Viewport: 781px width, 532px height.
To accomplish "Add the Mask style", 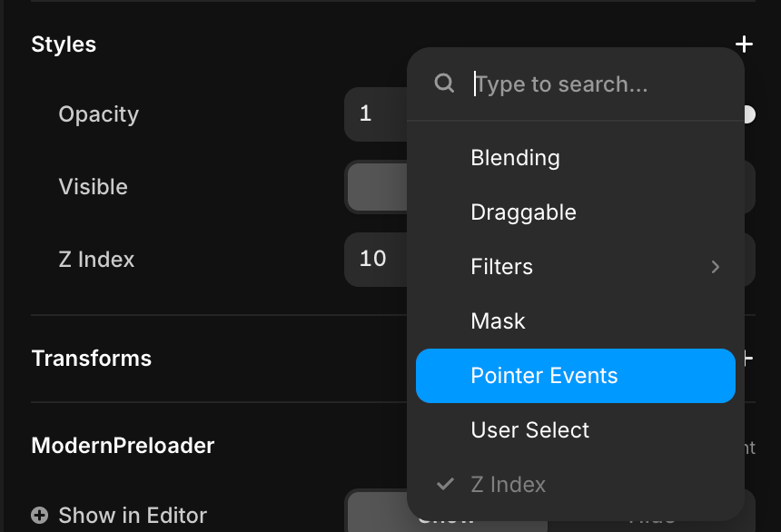I will (498, 321).
